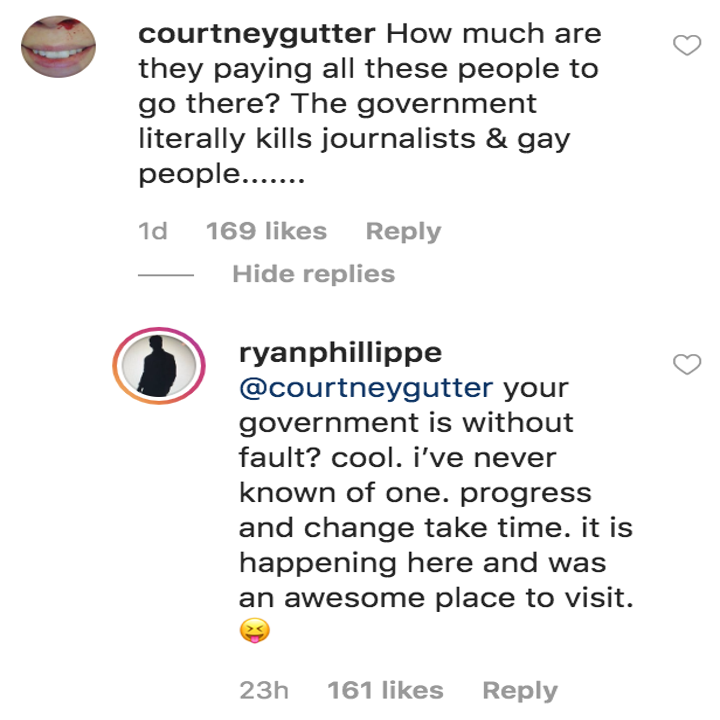The height and width of the screenshot is (720, 720).
Task: Like ryanphillippe's reply with the heart
Action: click(687, 365)
